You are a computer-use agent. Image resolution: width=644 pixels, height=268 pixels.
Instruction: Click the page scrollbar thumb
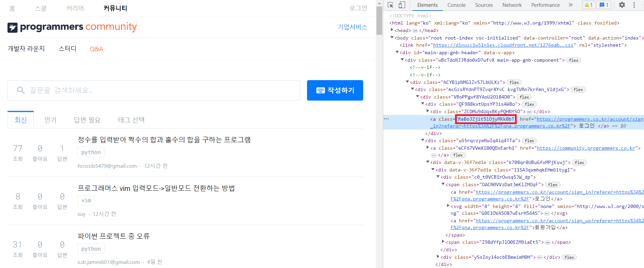(x=379, y=20)
